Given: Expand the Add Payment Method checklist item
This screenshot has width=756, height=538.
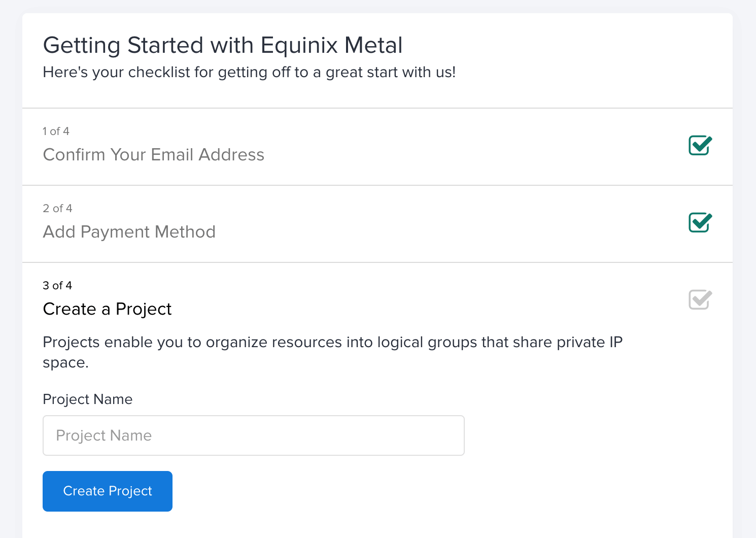Looking at the screenshot, I should click(x=129, y=231).
